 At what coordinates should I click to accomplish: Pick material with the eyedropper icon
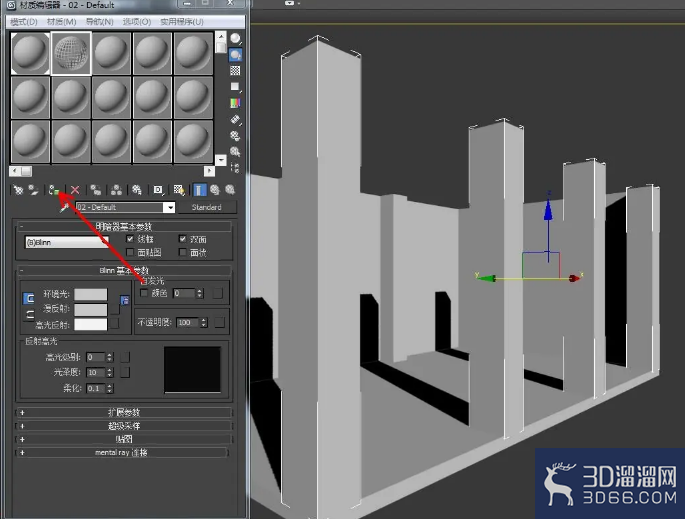pos(65,207)
